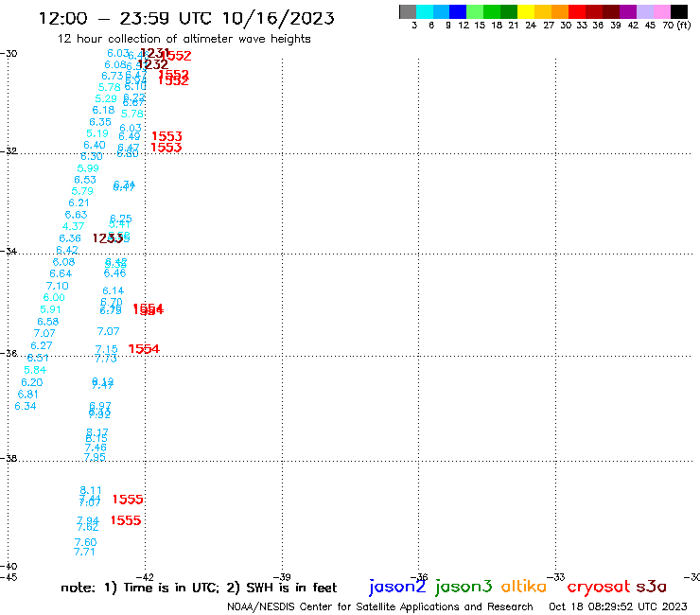The width and height of the screenshot is (700, 615).
Task: Select the value 8.11
Action: (x=91, y=490)
